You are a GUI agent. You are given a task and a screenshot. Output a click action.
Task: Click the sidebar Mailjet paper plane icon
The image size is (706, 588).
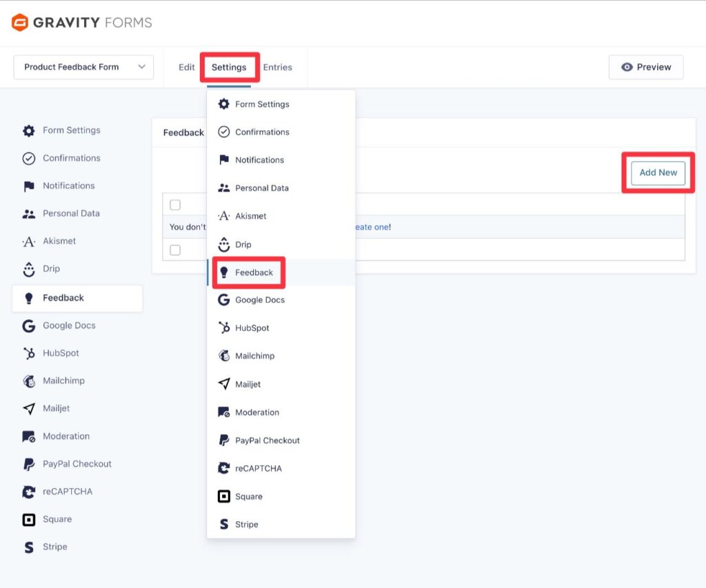(x=29, y=409)
